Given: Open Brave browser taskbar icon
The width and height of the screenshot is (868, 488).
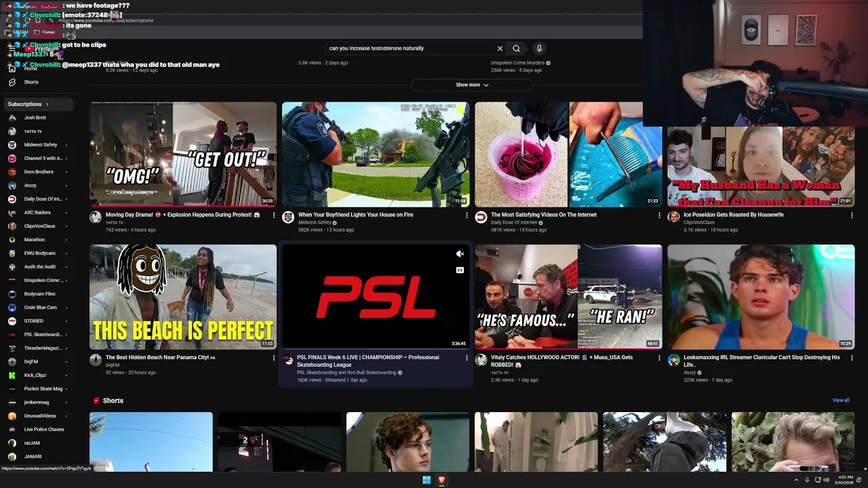Looking at the screenshot, I should tap(441, 480).
